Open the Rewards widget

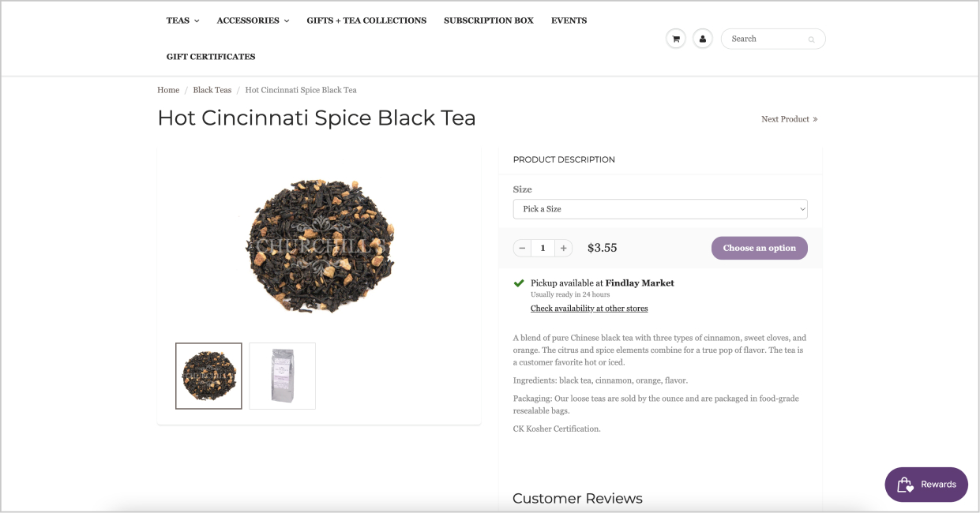pyautogui.click(x=926, y=485)
